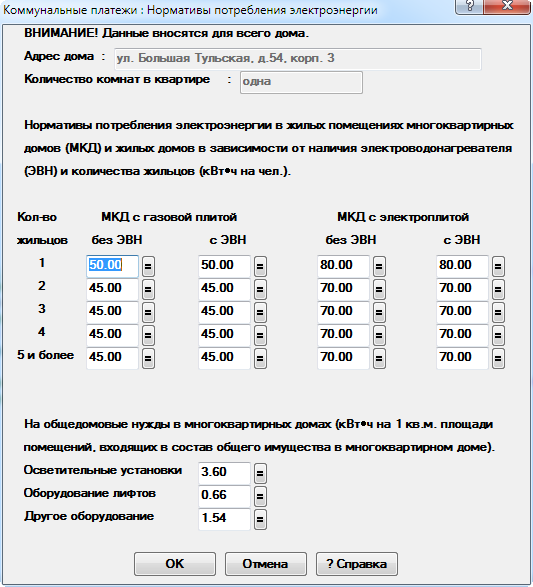
Task: Close the Нормативы потребления dialog window
Action: click(507, 6)
